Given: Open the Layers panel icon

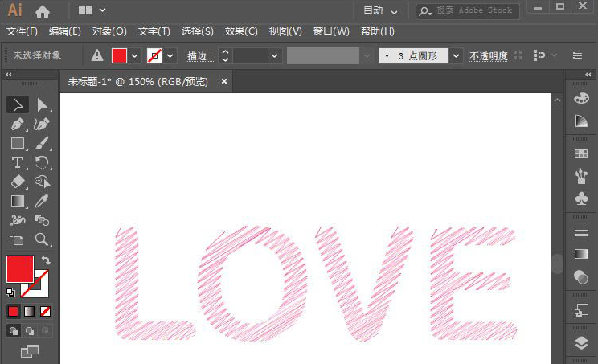Looking at the screenshot, I should (581, 342).
